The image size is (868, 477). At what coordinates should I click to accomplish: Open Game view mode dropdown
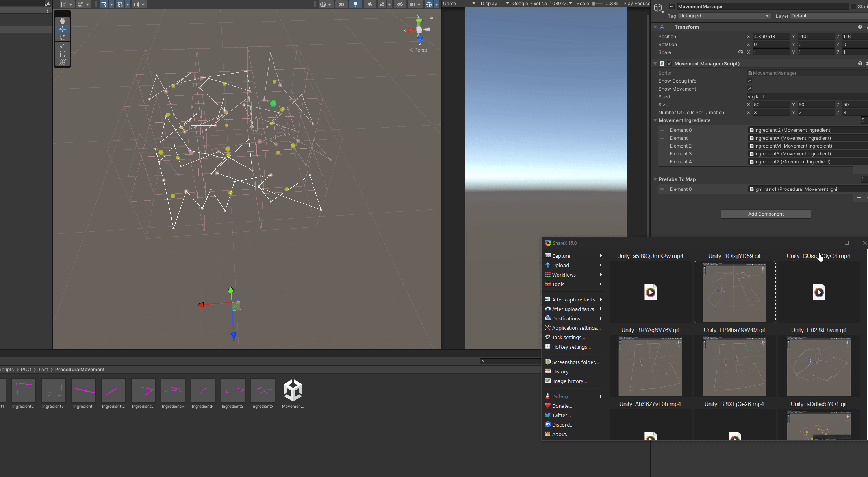(x=459, y=4)
